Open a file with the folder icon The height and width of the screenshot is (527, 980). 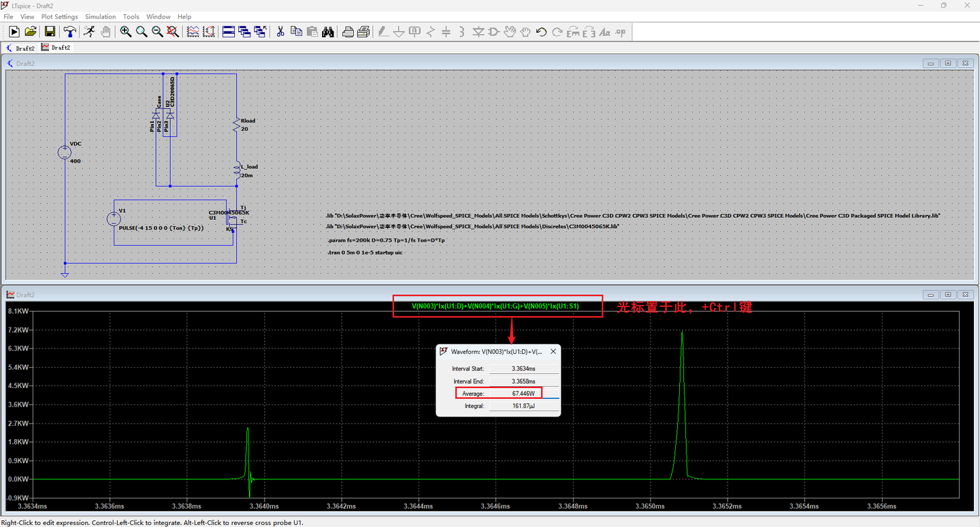tap(31, 31)
